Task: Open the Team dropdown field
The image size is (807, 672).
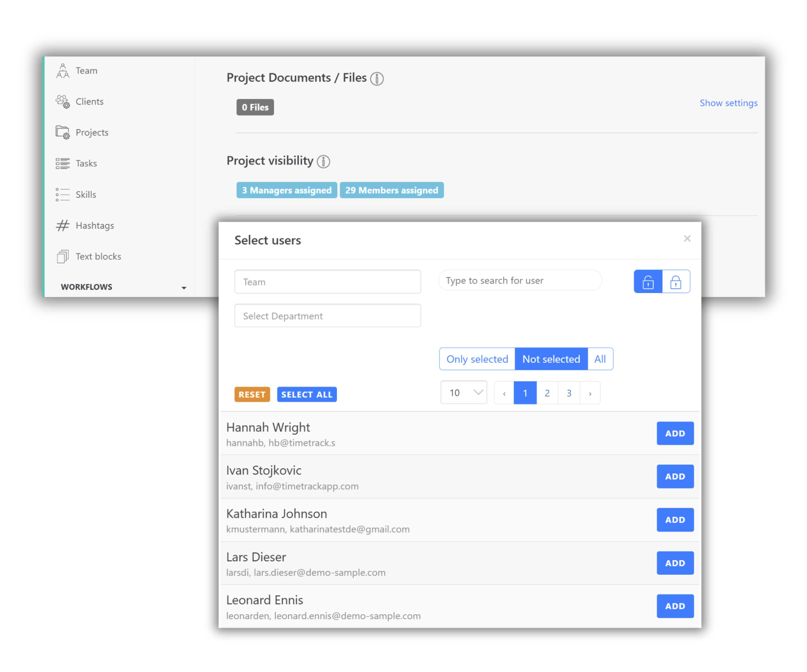Action: click(x=327, y=282)
